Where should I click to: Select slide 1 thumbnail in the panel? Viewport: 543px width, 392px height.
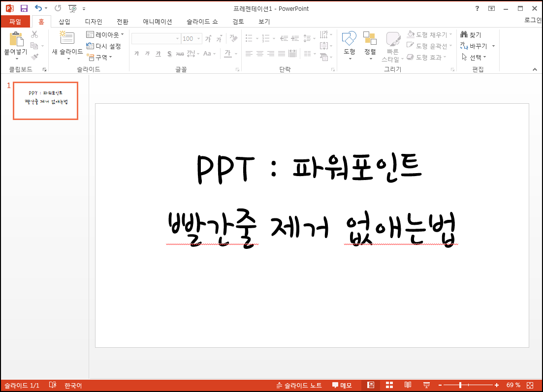pyautogui.click(x=45, y=101)
